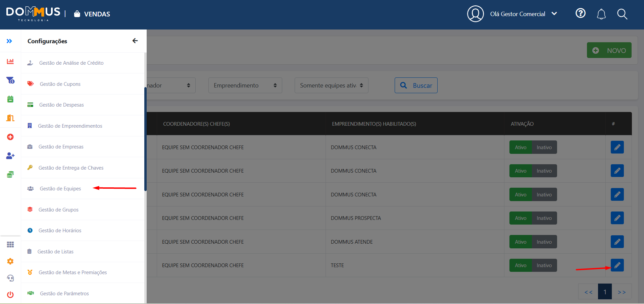Click the green NOVO button

[609, 50]
